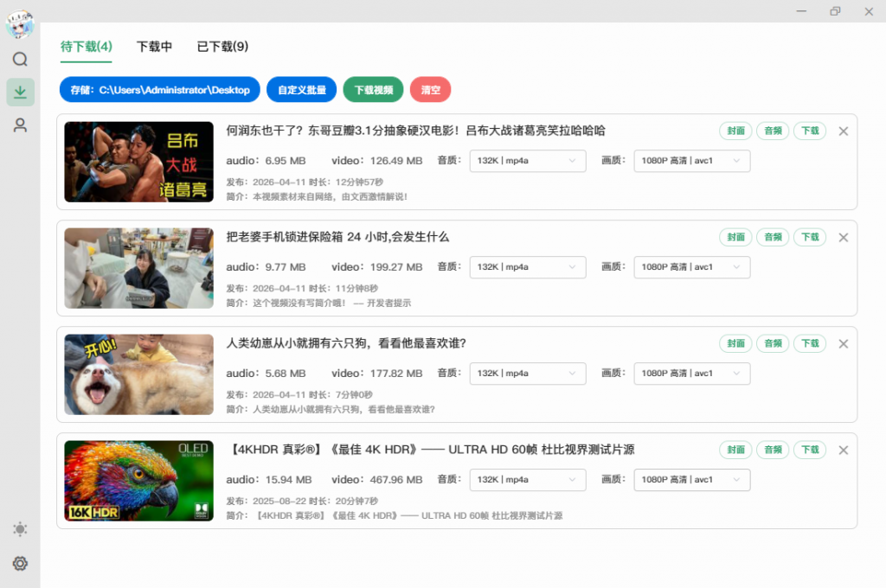Open 画质 dropdown for 吕布大战诸葛亮 video

[692, 161]
